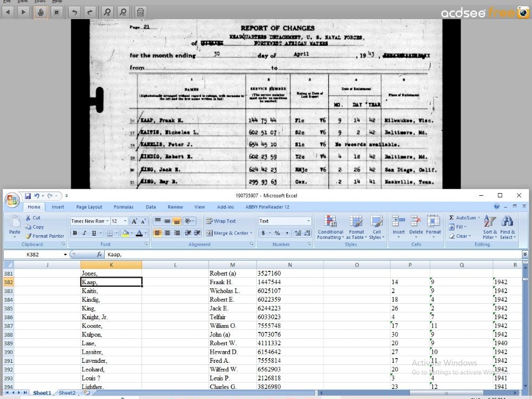Decrease font size with shrink icon
This screenshot has width=532, height=399.
(x=144, y=221)
